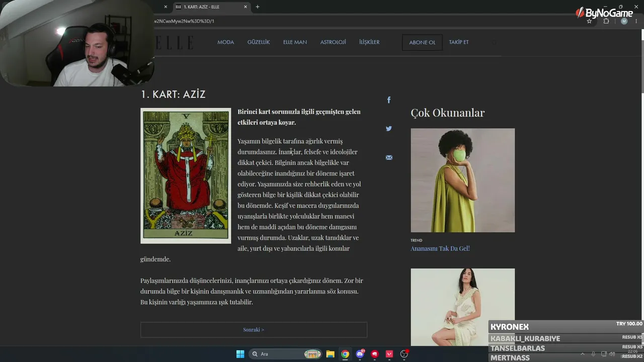Open the ELLE MAN menu
Image resolution: width=644 pixels, height=362 pixels.
coord(295,42)
